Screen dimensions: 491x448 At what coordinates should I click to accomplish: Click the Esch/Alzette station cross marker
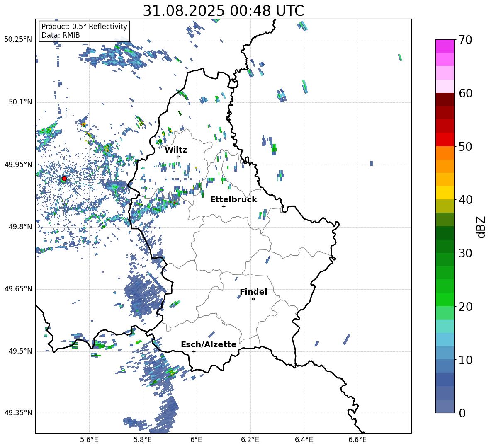click(194, 351)
